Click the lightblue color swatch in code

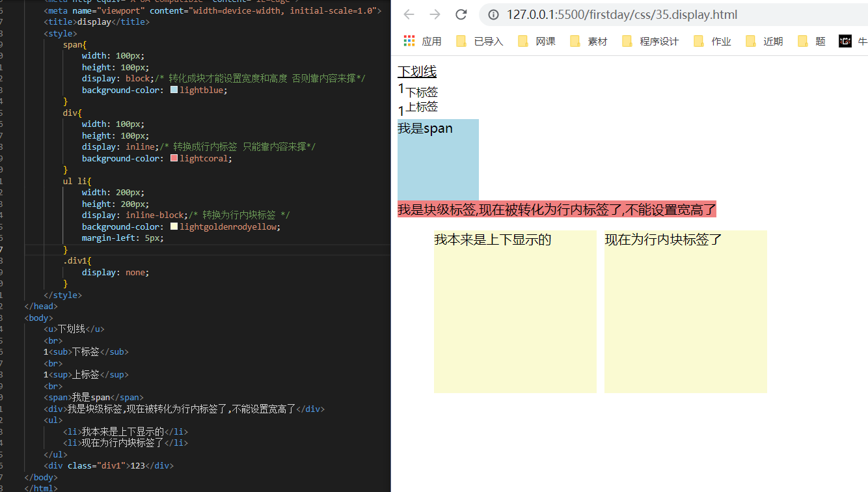pyautogui.click(x=174, y=90)
